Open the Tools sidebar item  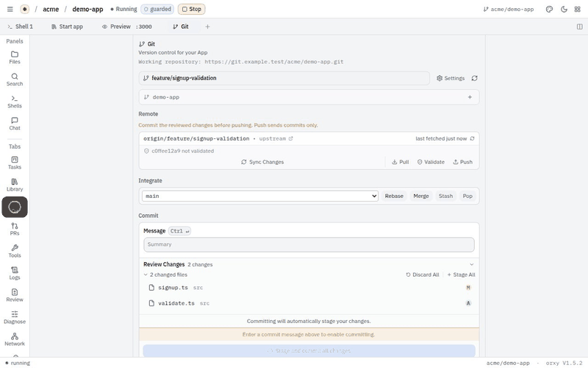pyautogui.click(x=15, y=251)
